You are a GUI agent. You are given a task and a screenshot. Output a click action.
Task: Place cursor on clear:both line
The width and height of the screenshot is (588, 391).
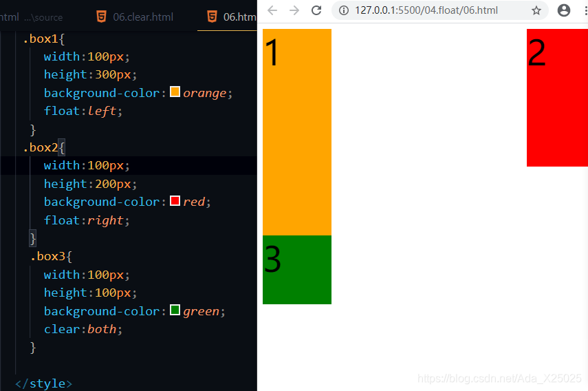83,329
